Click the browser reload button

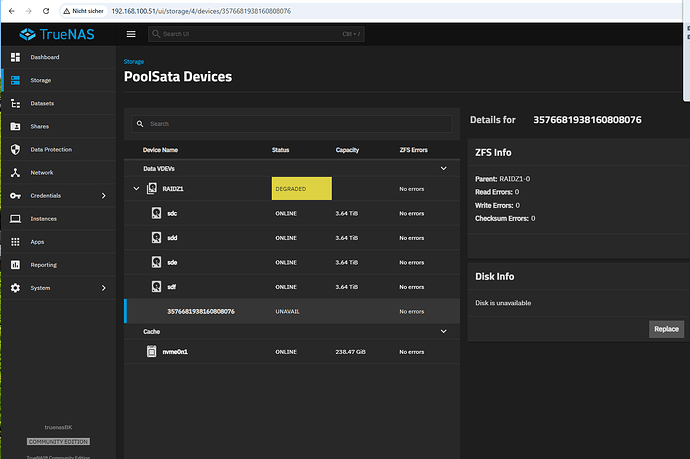[46, 11]
